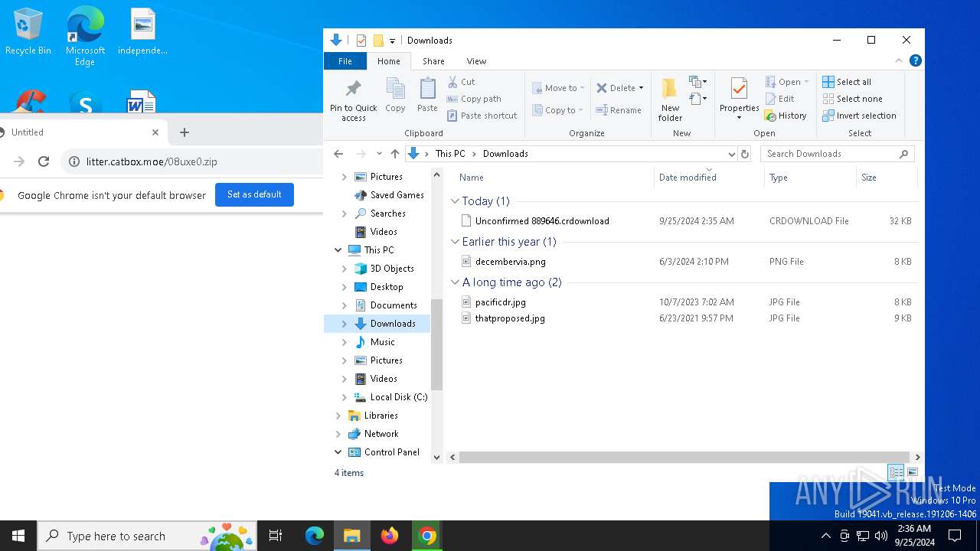
Task: Click Cut in the Clipboard group
Action: 462,82
